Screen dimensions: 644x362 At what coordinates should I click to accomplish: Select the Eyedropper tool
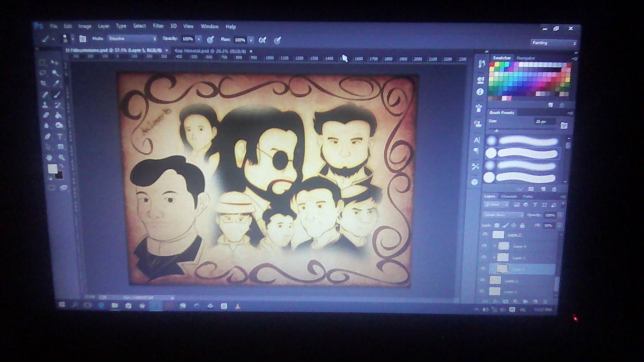[57, 84]
